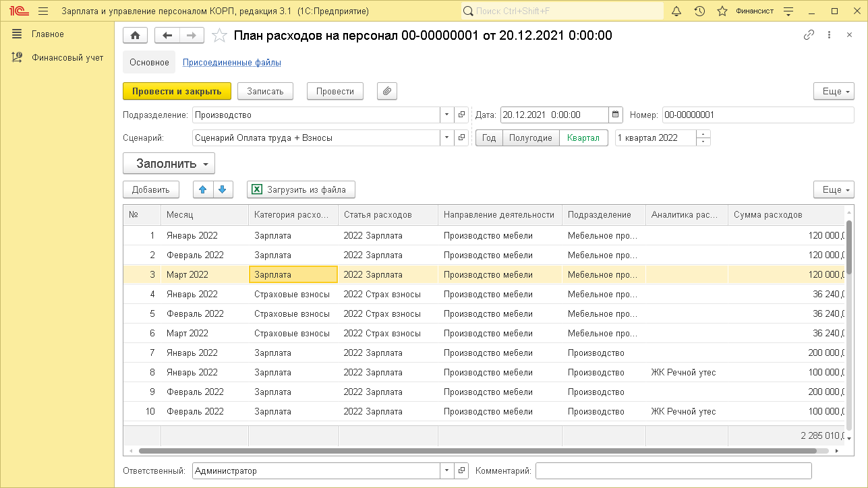868x488 pixels.
Task: Move row up with blue arrow
Action: point(203,190)
